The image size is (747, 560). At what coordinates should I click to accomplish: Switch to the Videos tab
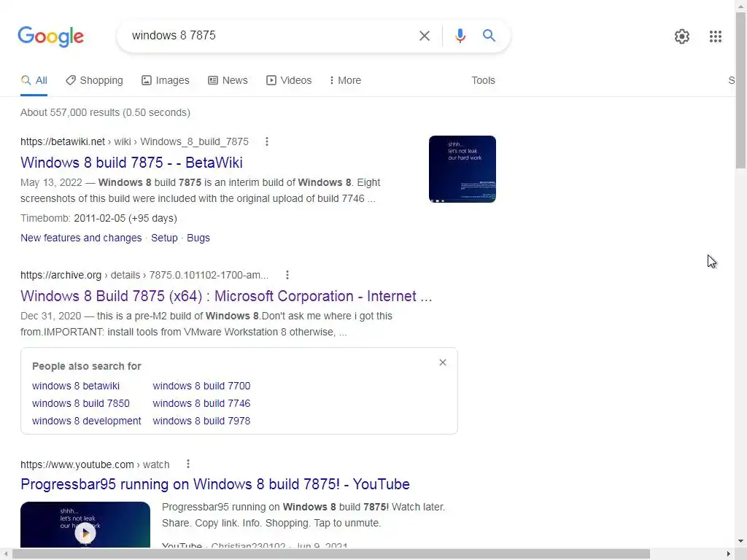tap(289, 80)
